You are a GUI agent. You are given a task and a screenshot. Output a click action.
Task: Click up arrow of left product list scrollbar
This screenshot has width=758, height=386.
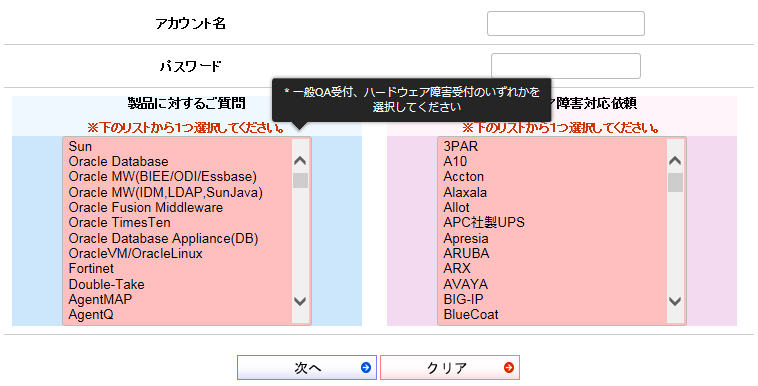[x=300, y=161]
